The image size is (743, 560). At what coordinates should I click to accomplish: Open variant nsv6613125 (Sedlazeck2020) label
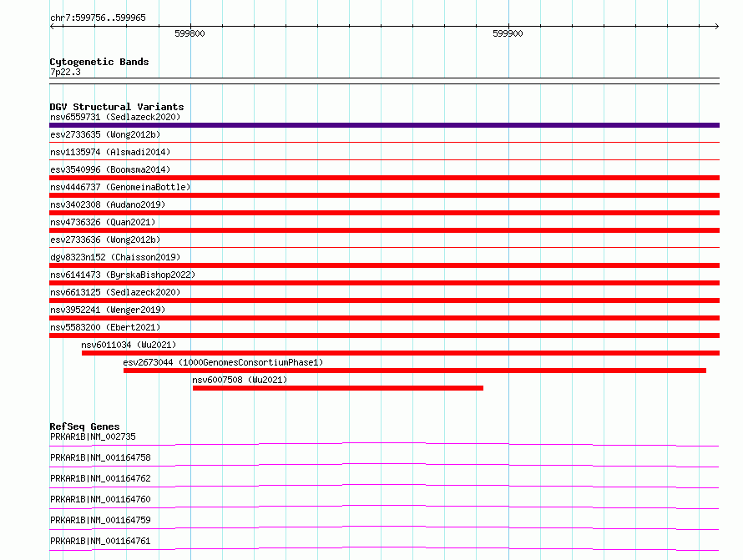point(115,292)
